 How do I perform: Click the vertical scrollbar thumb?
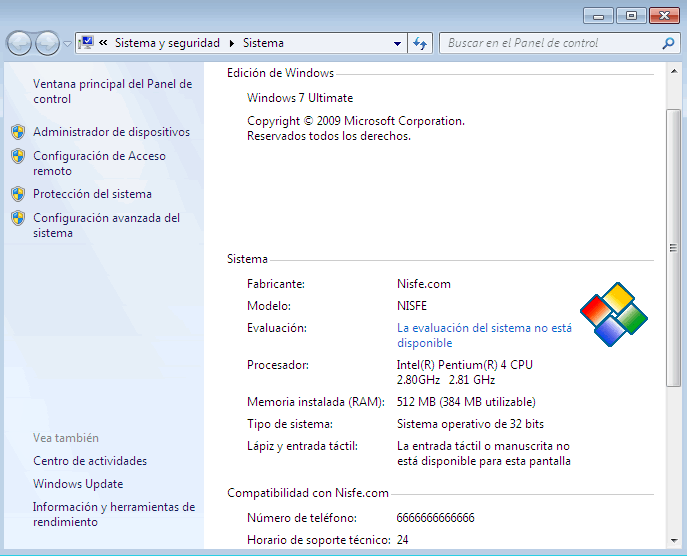click(x=673, y=248)
